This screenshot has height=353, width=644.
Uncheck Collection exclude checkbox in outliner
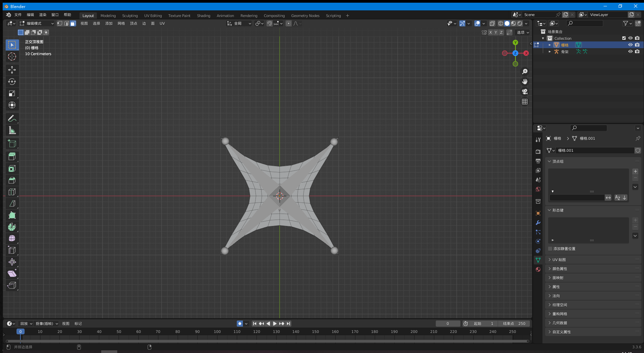tap(624, 38)
